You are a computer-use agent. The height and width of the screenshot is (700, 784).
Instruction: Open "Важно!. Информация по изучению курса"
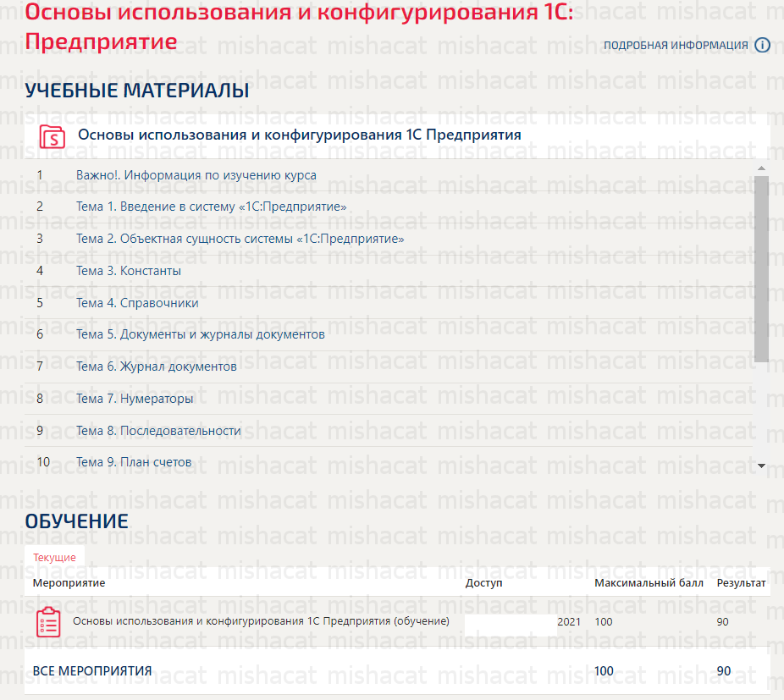click(196, 175)
